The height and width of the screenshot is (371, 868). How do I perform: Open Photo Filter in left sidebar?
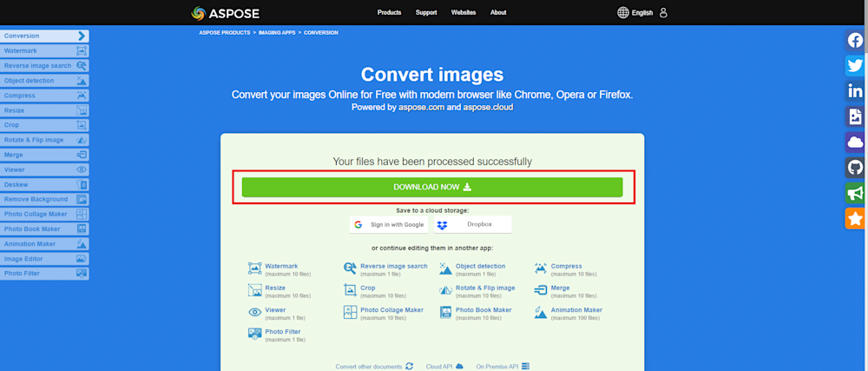44,274
